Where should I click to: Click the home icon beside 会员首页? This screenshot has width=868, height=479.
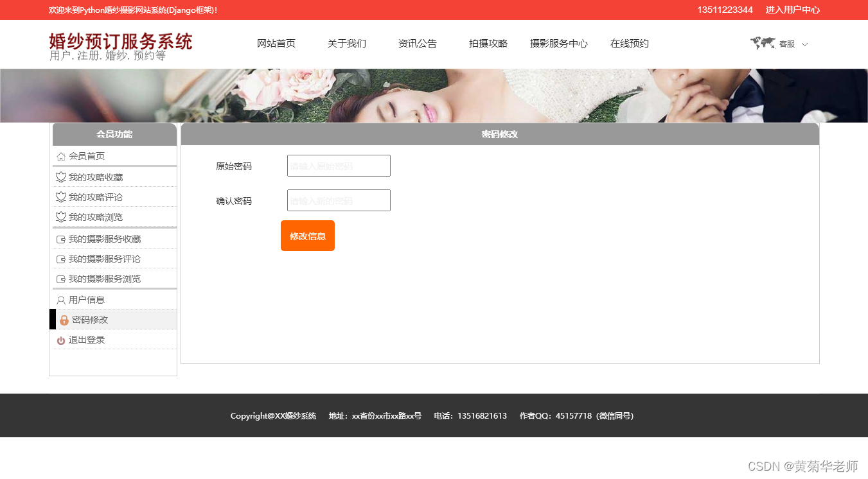coord(61,157)
